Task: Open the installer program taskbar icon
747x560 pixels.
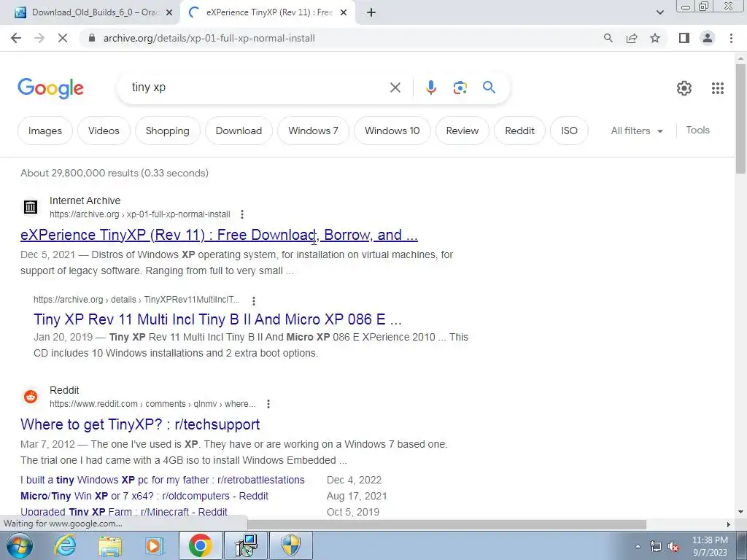Action: 247,545
